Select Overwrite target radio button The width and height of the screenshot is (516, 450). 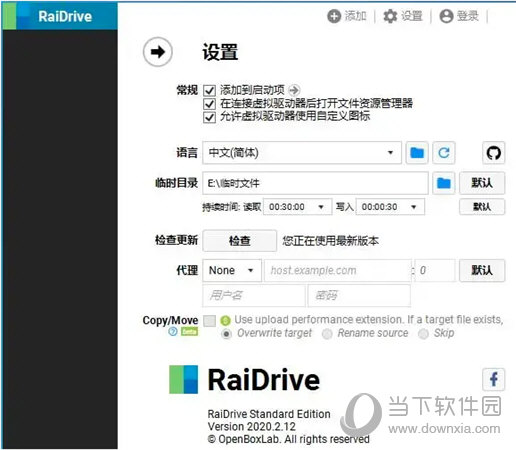click(x=226, y=334)
